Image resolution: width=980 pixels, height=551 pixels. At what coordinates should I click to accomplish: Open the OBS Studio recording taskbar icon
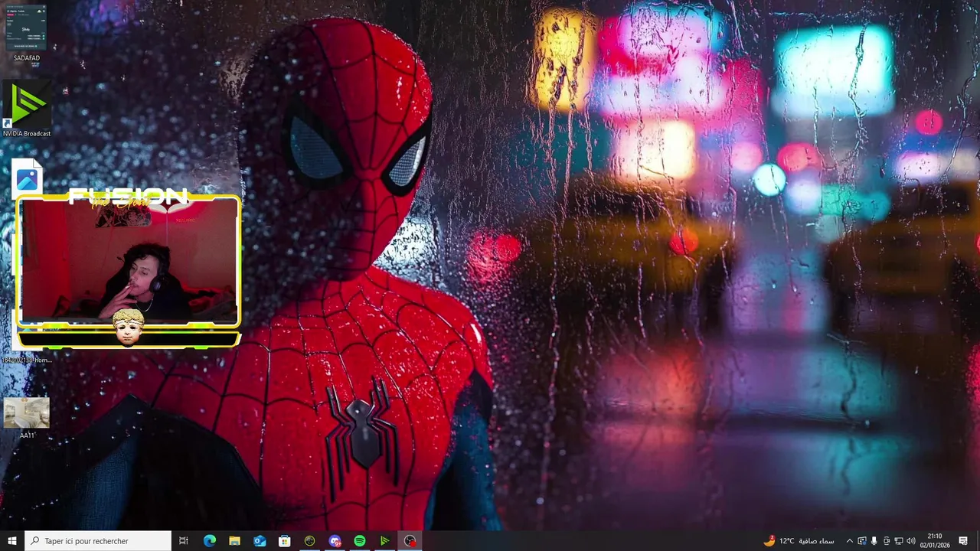pos(410,541)
